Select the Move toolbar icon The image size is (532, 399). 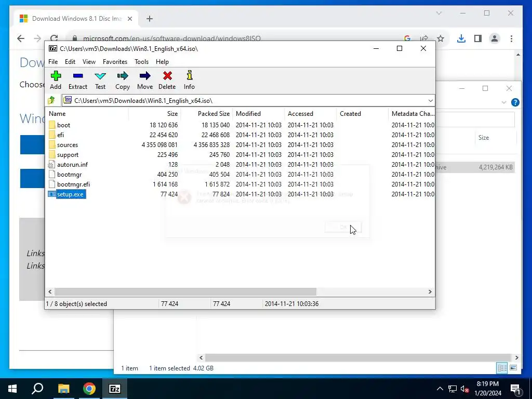pyautogui.click(x=145, y=76)
